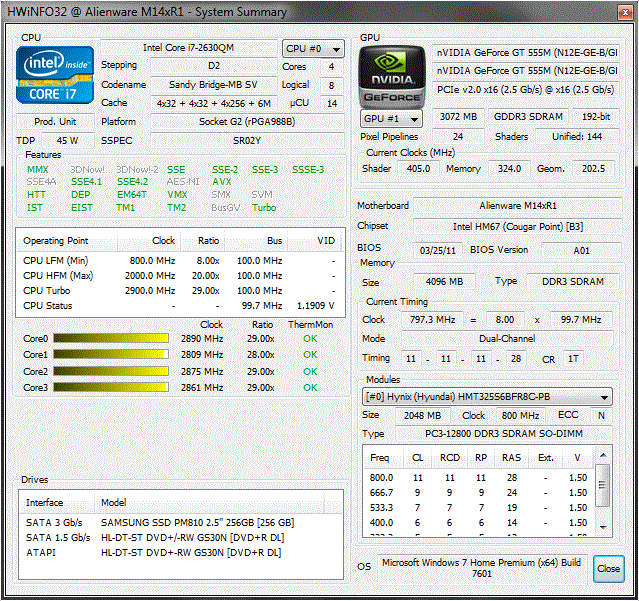Select the ATAPI DVD+-RW GS30N row
Viewport: 639px width, 601px height.
tap(181, 553)
